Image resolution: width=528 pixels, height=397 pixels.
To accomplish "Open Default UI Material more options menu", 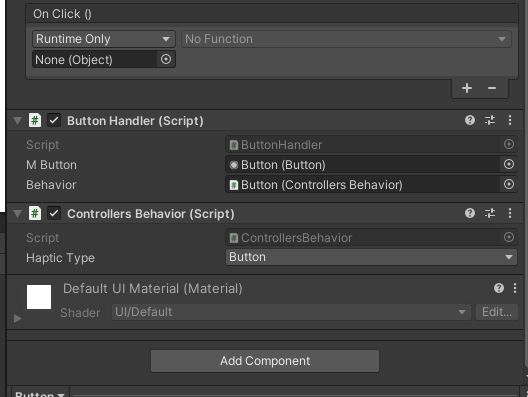I will point(515,288).
